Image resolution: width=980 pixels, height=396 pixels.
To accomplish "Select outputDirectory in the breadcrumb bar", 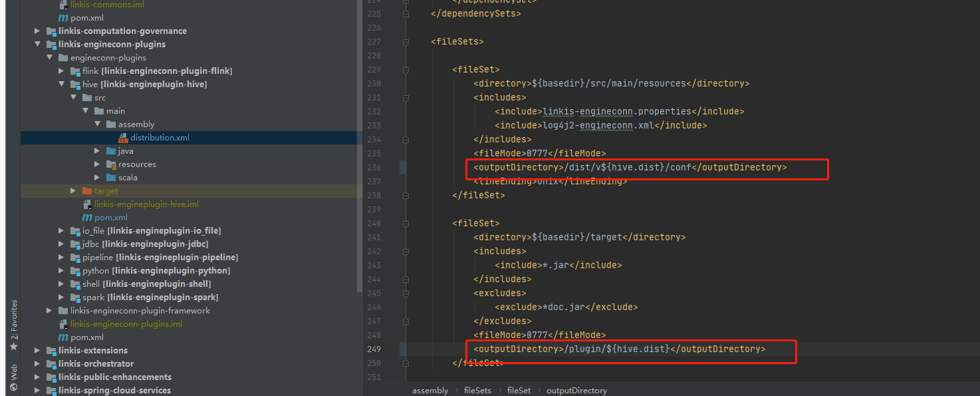I will pyautogui.click(x=576, y=391).
